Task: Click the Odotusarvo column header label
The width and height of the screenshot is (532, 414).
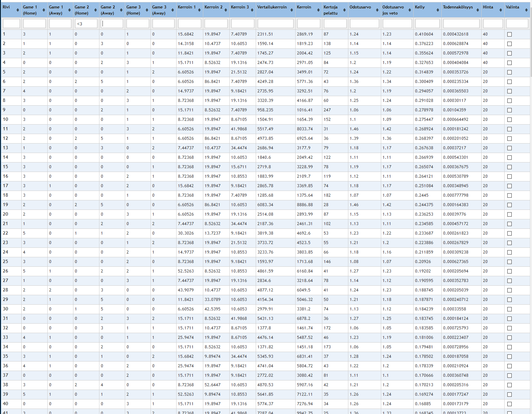Action: (x=360, y=7)
